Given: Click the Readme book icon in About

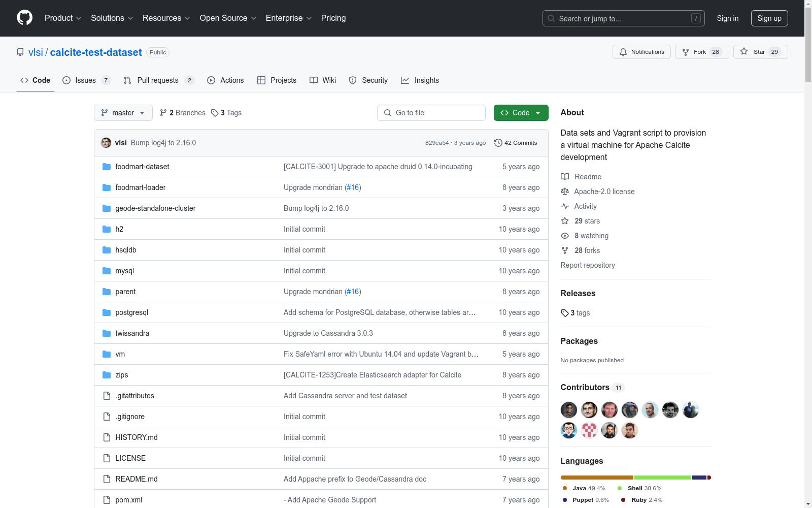Looking at the screenshot, I should click(x=565, y=177).
